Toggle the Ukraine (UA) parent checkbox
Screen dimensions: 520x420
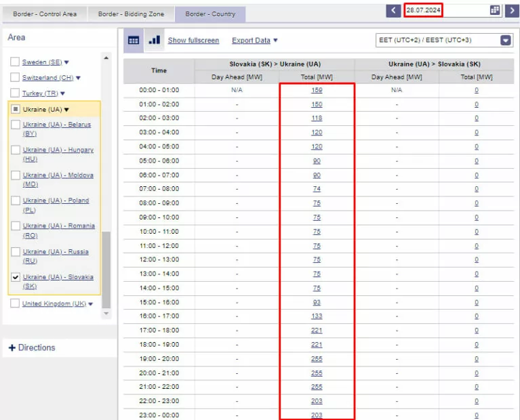coord(16,109)
